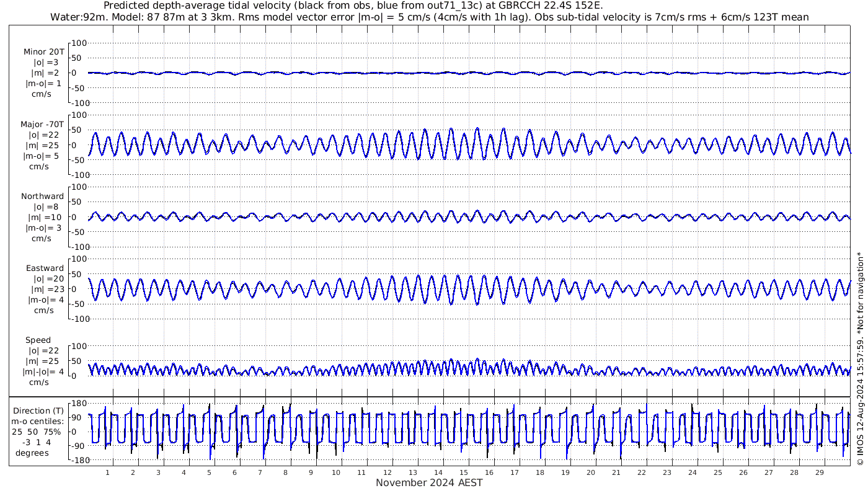The width and height of the screenshot is (868, 496).
Task: Click the 'Major -70T' panel label
Action: pos(42,125)
